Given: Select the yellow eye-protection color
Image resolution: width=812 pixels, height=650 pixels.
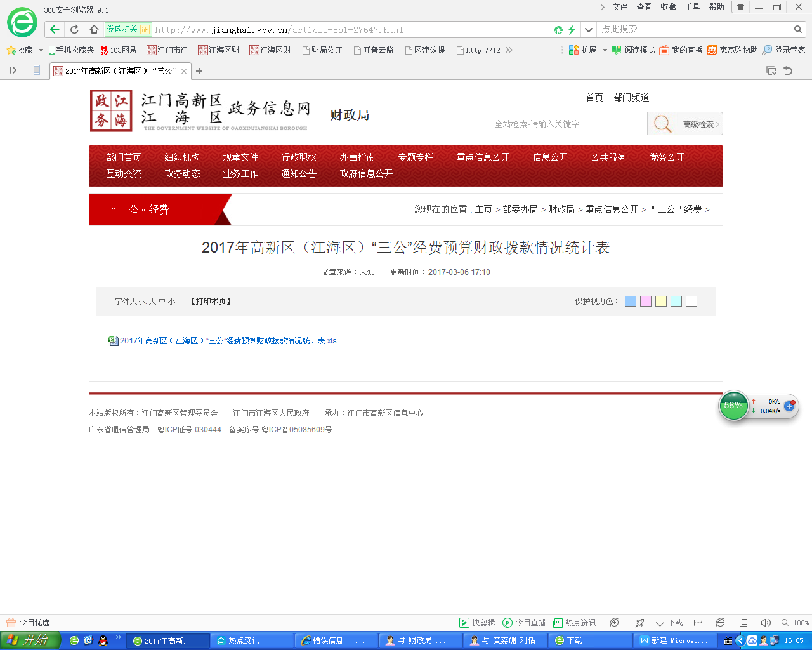Looking at the screenshot, I should point(661,301).
